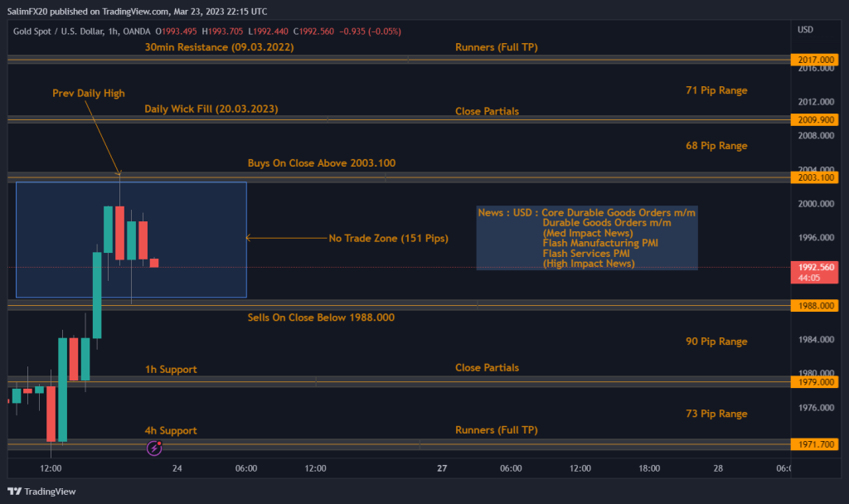The width and height of the screenshot is (849, 504).
Task: Select the blue No Trade Zone rectangle
Action: click(131, 240)
